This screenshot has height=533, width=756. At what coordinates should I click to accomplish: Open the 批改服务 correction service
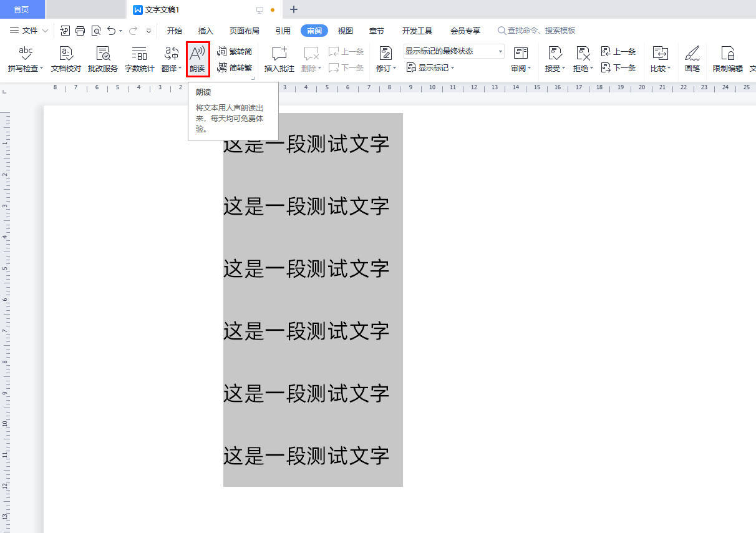tap(103, 59)
